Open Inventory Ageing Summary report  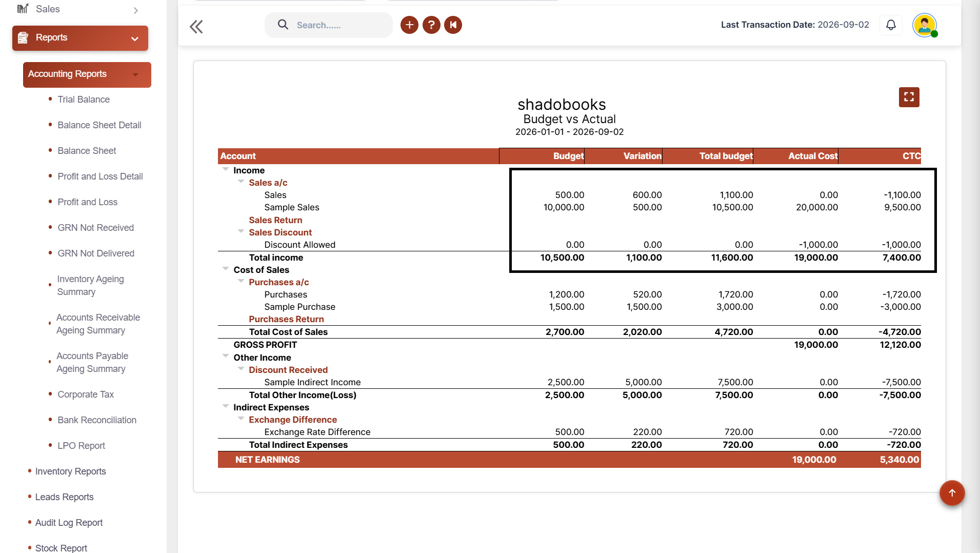point(90,285)
